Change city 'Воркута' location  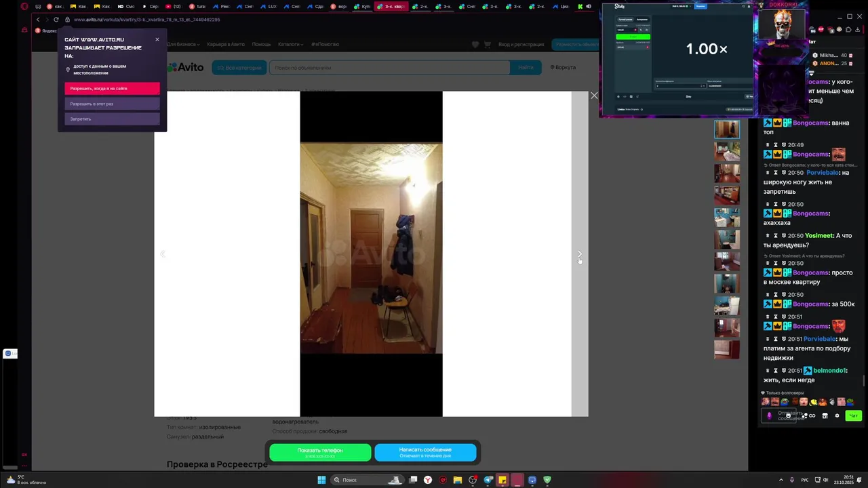coord(563,68)
